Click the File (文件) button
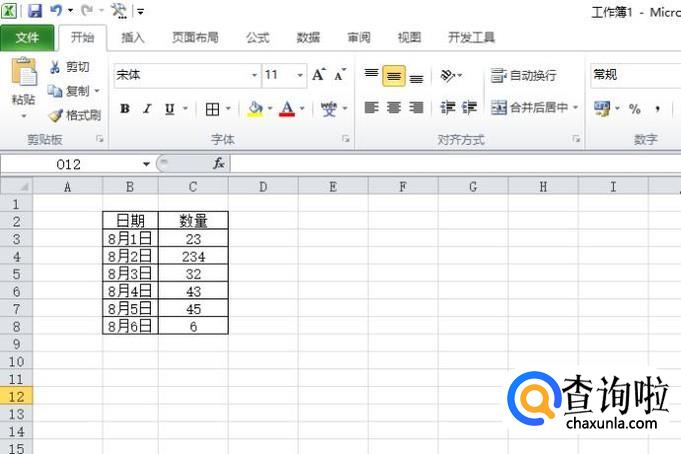 point(27,38)
